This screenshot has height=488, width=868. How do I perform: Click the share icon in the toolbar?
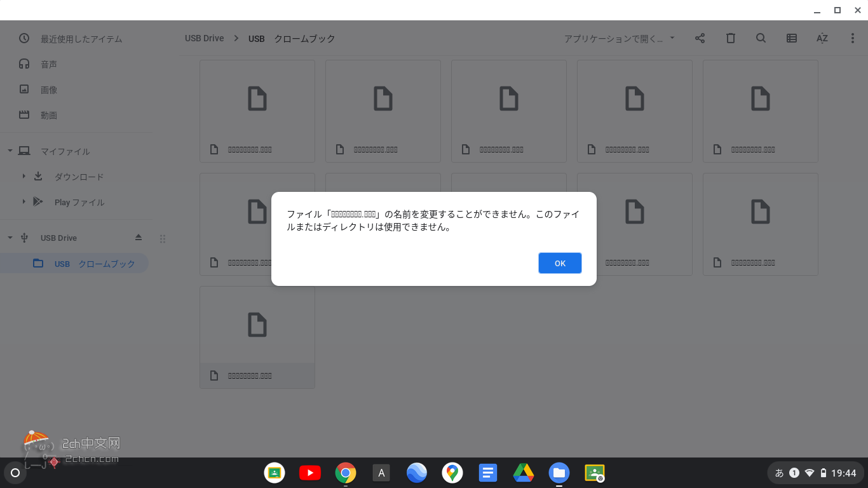coord(700,38)
